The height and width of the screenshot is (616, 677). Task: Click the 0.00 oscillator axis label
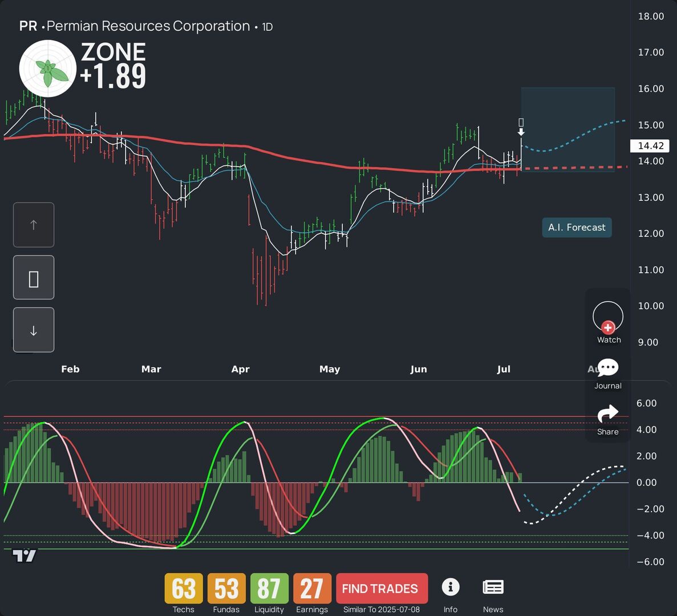(646, 483)
